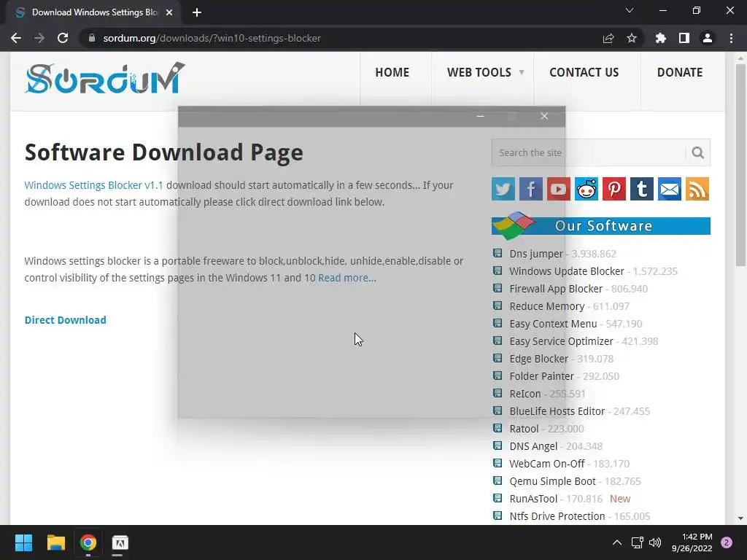Click Chrome icon in taskbar
747x560 pixels.
tap(88, 542)
